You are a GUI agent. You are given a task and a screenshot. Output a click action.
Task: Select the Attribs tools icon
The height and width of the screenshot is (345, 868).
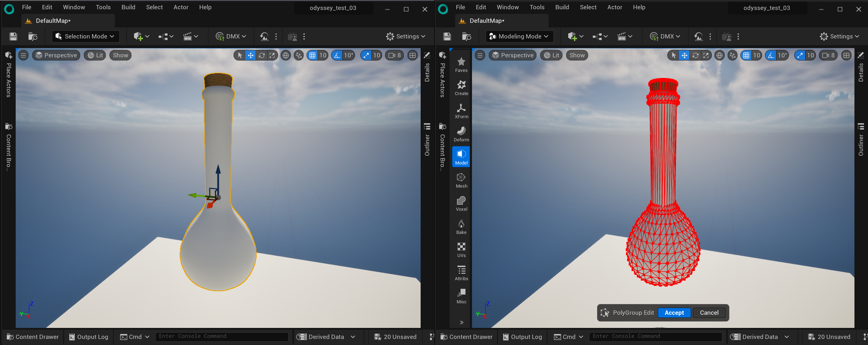coord(461,273)
